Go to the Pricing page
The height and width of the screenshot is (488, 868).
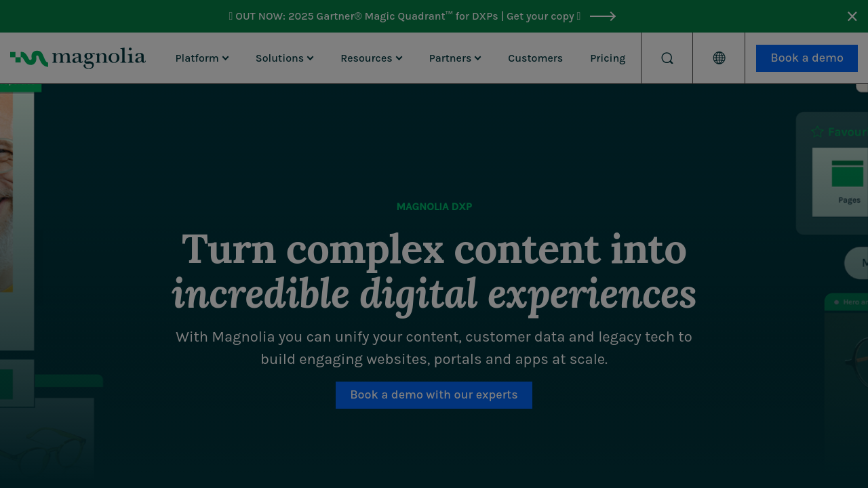tap(608, 58)
